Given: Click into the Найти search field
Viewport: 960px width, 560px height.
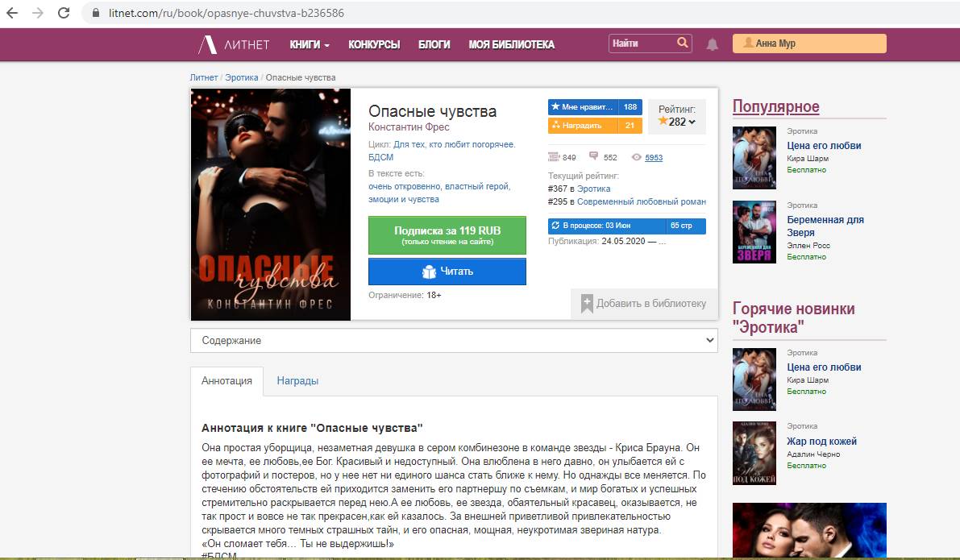Looking at the screenshot, I should [x=643, y=44].
